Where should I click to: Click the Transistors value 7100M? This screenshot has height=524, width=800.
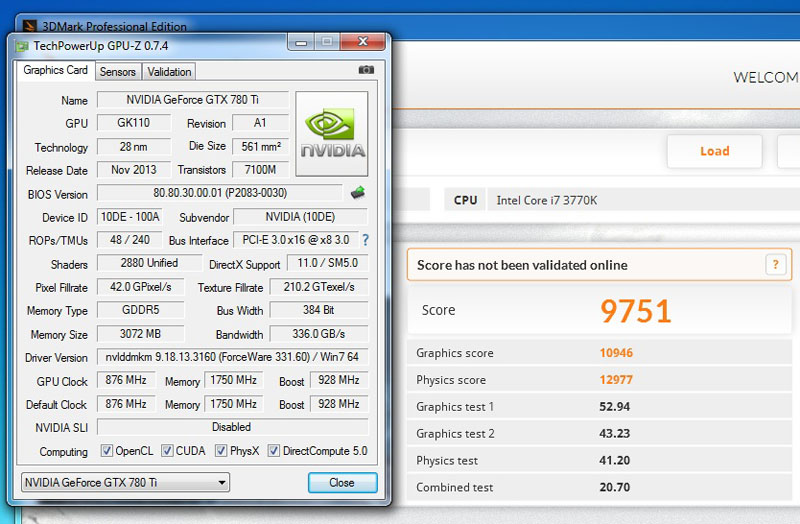pos(260,170)
